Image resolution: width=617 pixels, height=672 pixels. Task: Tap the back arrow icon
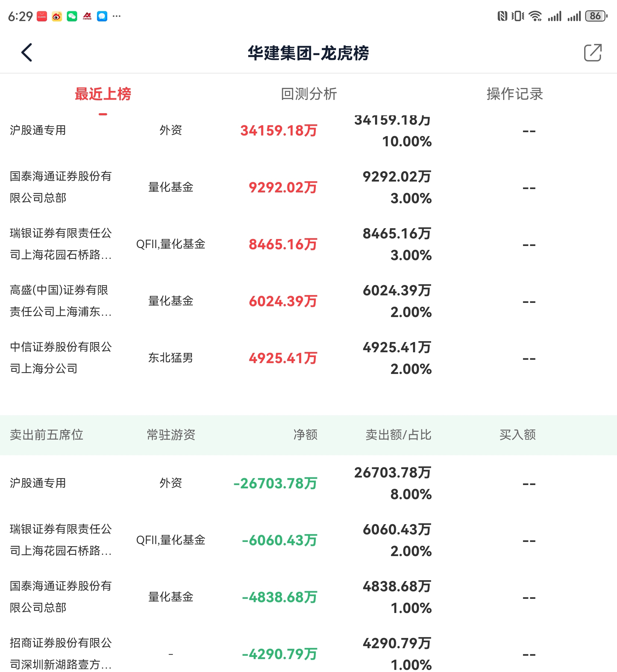27,52
